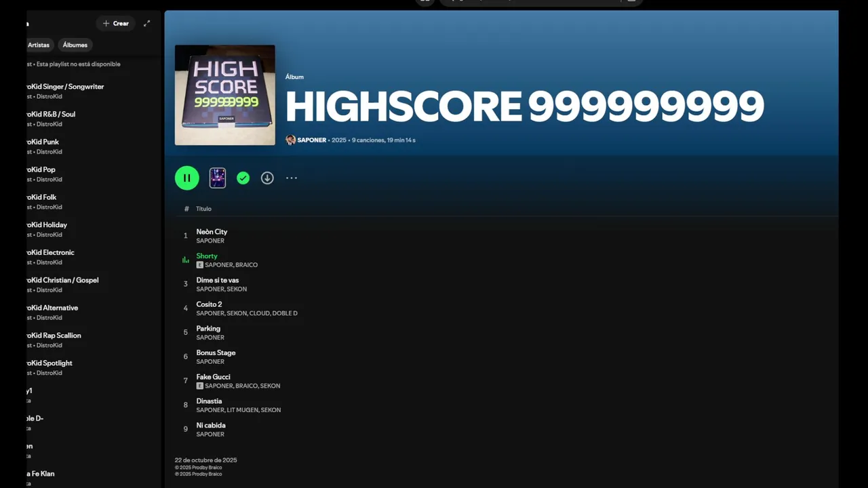Toggle the saved-to-library green checkmark

[x=243, y=178]
